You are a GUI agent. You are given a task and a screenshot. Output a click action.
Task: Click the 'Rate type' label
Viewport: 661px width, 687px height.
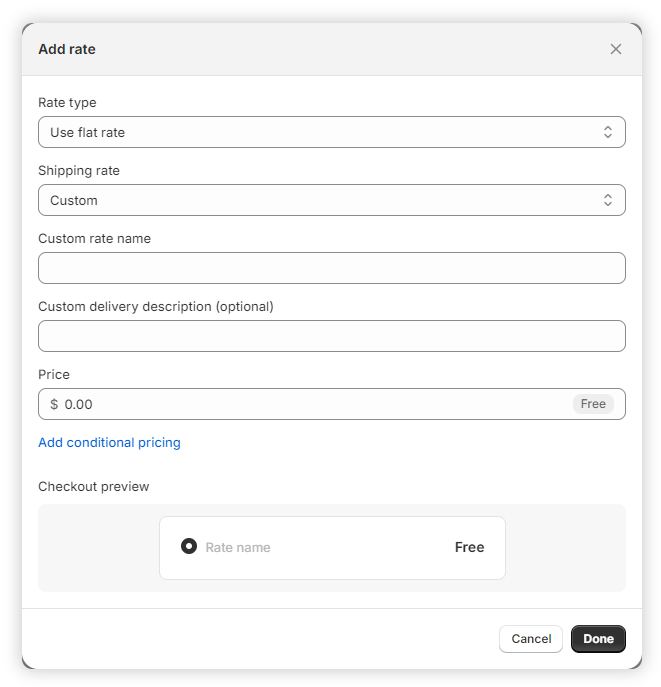click(67, 102)
